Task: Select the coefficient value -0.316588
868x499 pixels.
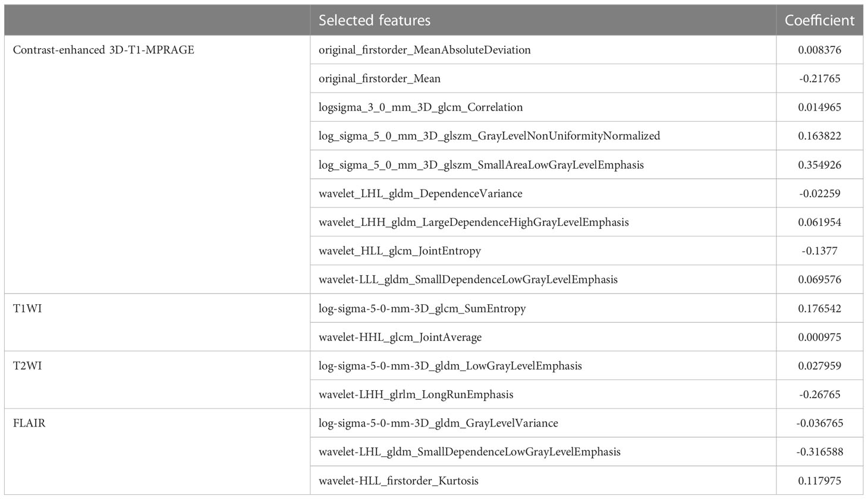Action: point(819,452)
